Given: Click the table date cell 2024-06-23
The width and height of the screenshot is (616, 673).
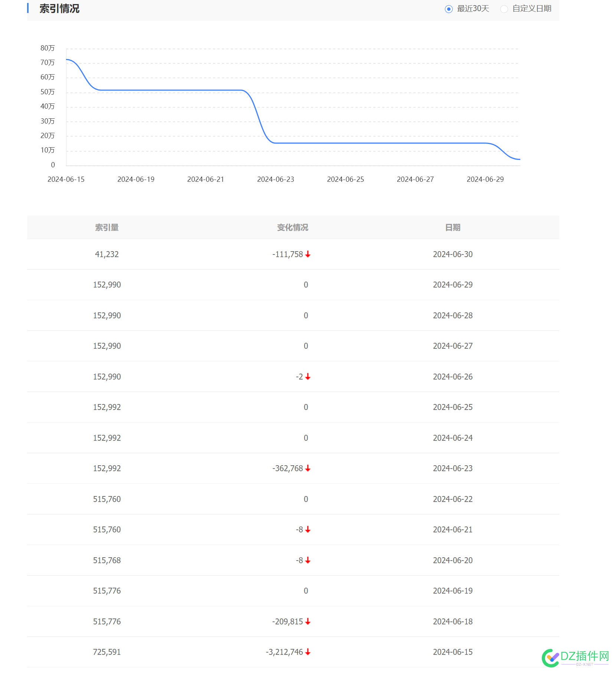Looking at the screenshot, I should click(x=453, y=468).
